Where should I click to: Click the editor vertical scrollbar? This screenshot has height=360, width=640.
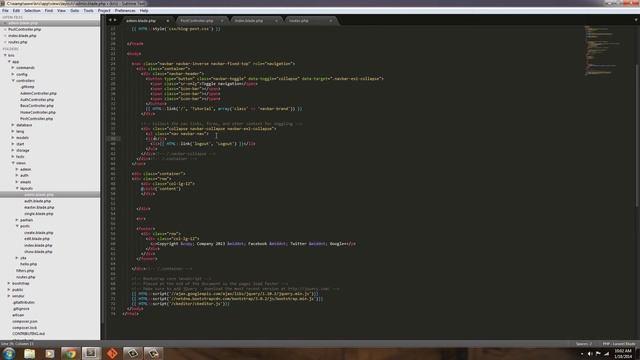tap(638, 135)
